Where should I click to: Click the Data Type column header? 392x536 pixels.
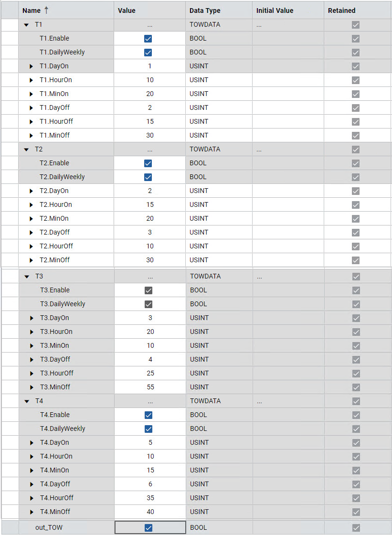coord(205,11)
